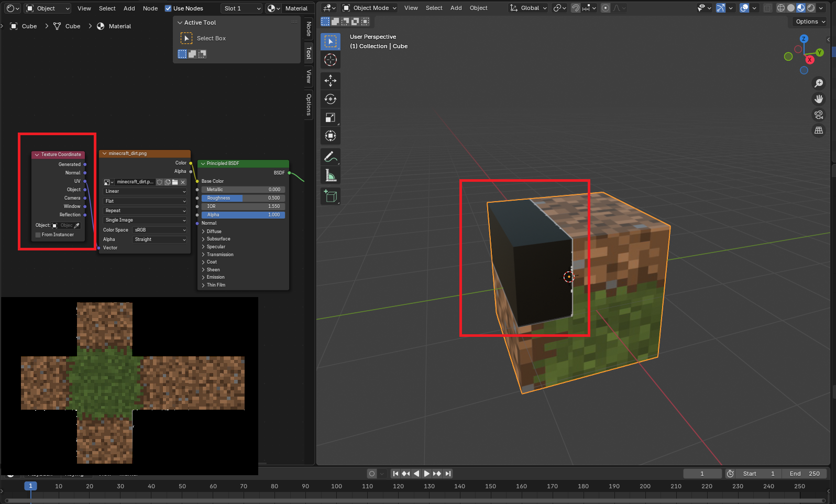Toggle the camera view icon
This screenshot has width=836, height=504.
click(x=819, y=115)
